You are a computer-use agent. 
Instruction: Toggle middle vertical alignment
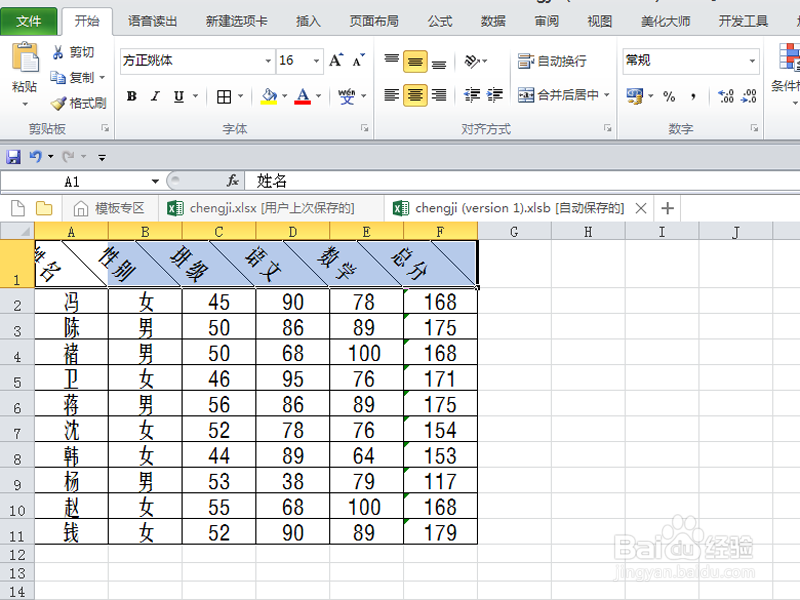(x=415, y=61)
